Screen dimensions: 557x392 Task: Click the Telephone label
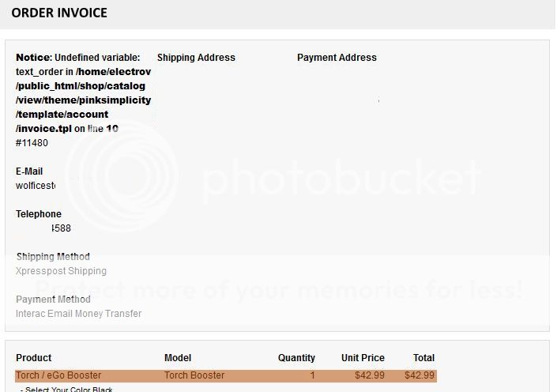[x=39, y=214]
